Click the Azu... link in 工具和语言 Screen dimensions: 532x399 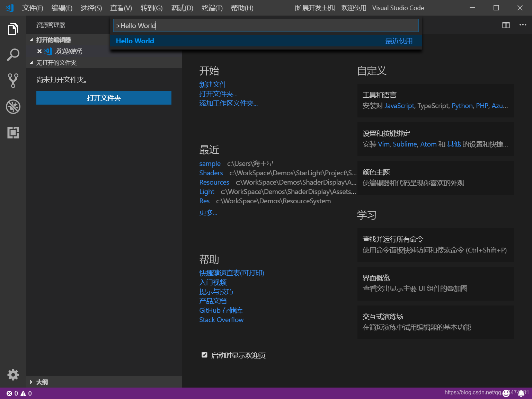pyautogui.click(x=500, y=106)
